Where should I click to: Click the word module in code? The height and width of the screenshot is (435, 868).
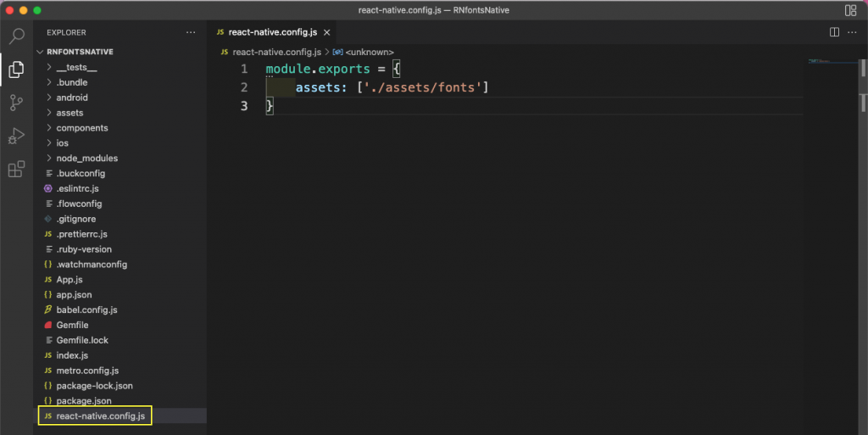288,70
